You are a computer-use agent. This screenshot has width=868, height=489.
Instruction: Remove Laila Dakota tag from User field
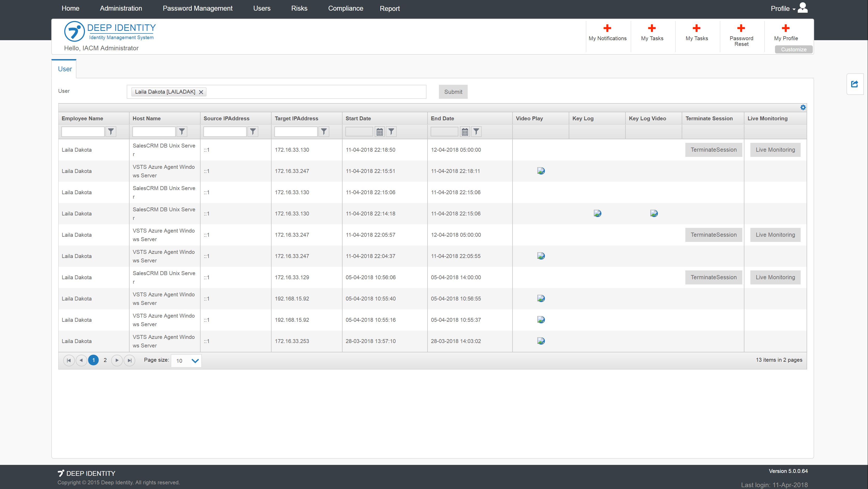pyautogui.click(x=201, y=92)
